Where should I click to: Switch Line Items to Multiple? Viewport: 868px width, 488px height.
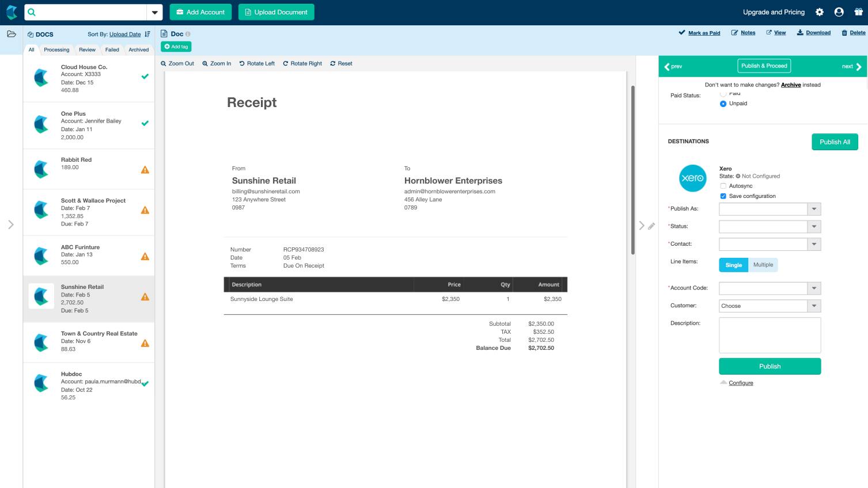coord(763,265)
